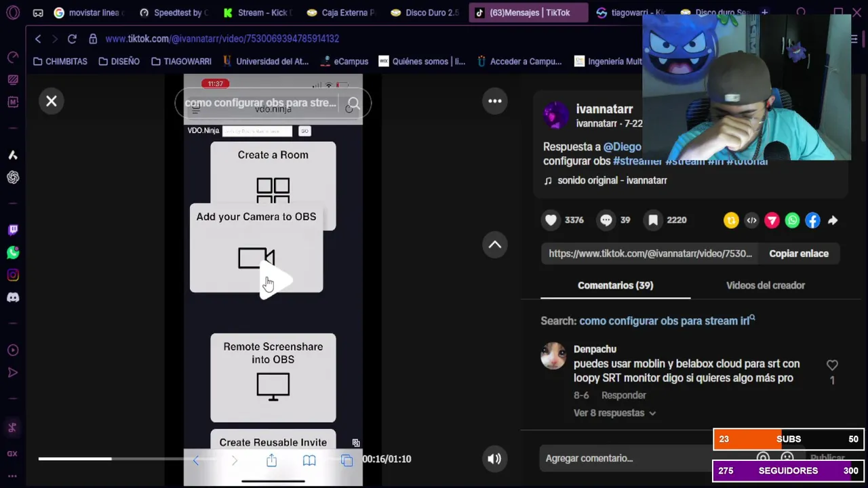
Task: Share to WhatsApp from video share row
Action: 792,220
